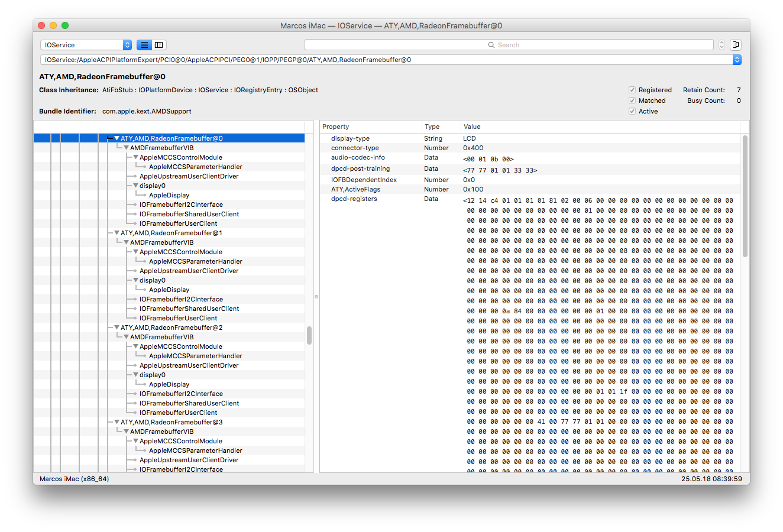Switch to column browser view

tap(159, 45)
